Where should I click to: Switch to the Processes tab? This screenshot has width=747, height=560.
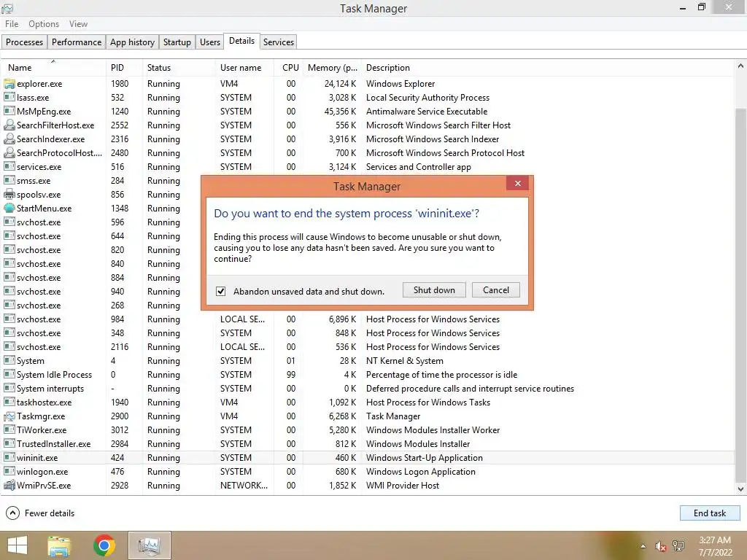pyautogui.click(x=24, y=42)
